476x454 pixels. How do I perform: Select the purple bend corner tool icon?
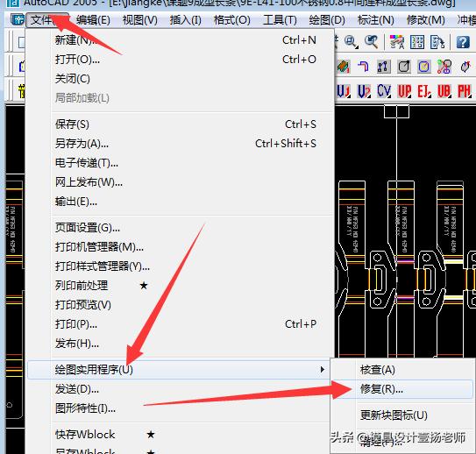point(364,67)
